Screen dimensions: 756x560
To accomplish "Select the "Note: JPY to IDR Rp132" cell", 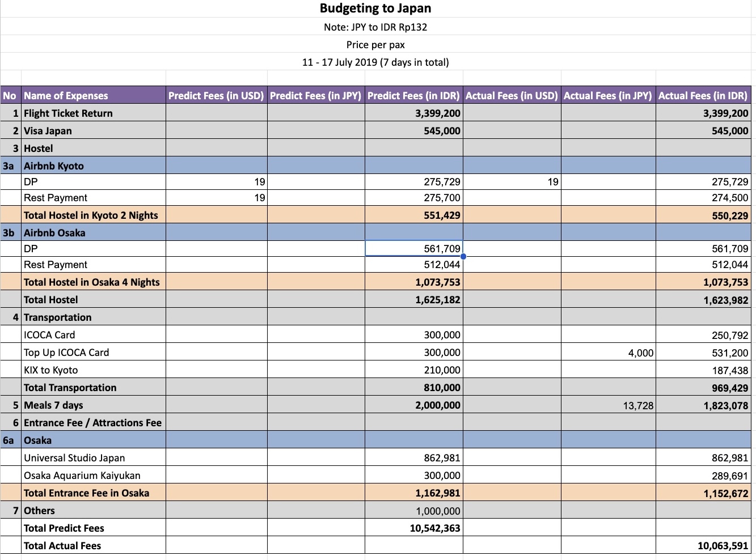I will click(375, 27).
